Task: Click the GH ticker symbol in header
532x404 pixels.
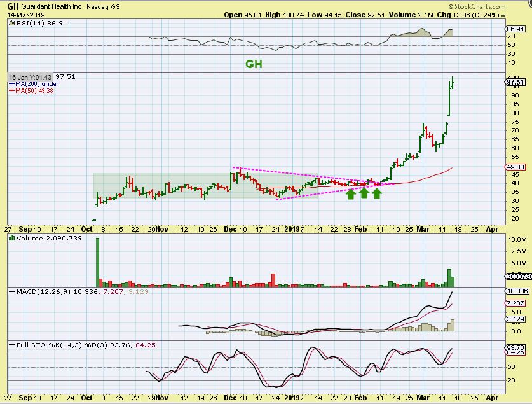Action: (13, 6)
